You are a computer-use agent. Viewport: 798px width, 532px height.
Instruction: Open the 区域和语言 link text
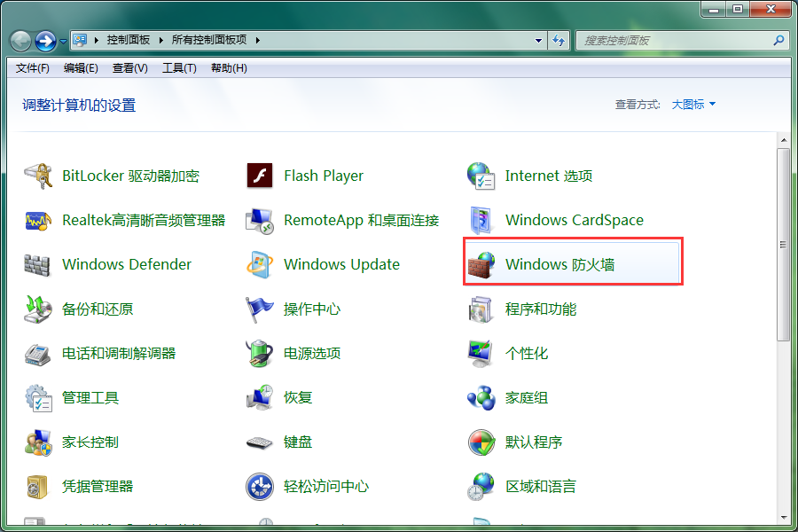point(541,487)
